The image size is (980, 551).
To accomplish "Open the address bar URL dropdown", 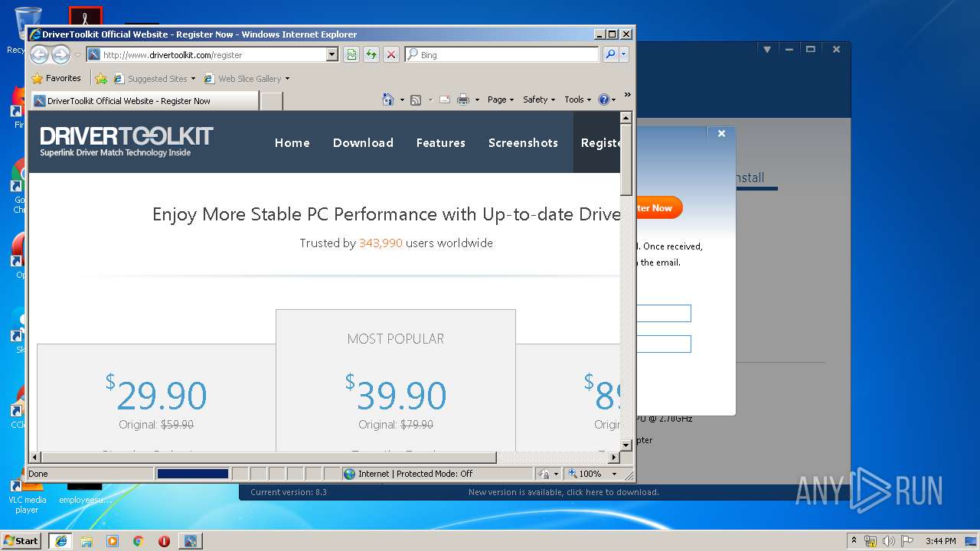I will (332, 54).
